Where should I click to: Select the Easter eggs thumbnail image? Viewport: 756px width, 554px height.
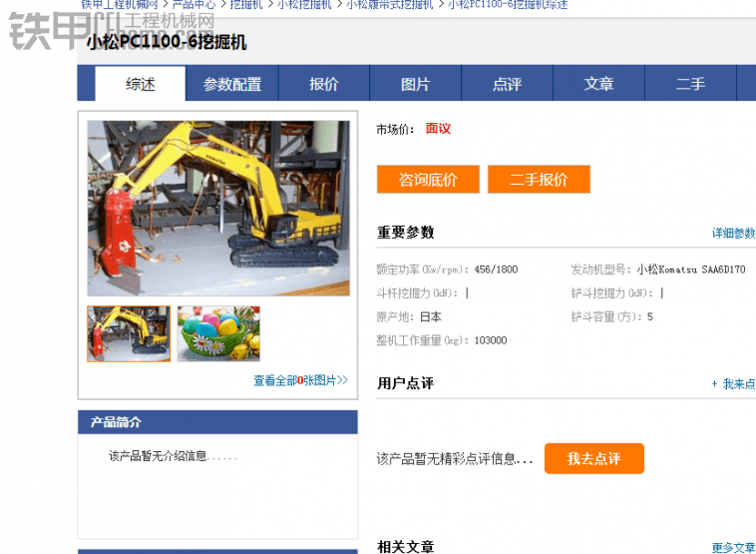pos(218,333)
